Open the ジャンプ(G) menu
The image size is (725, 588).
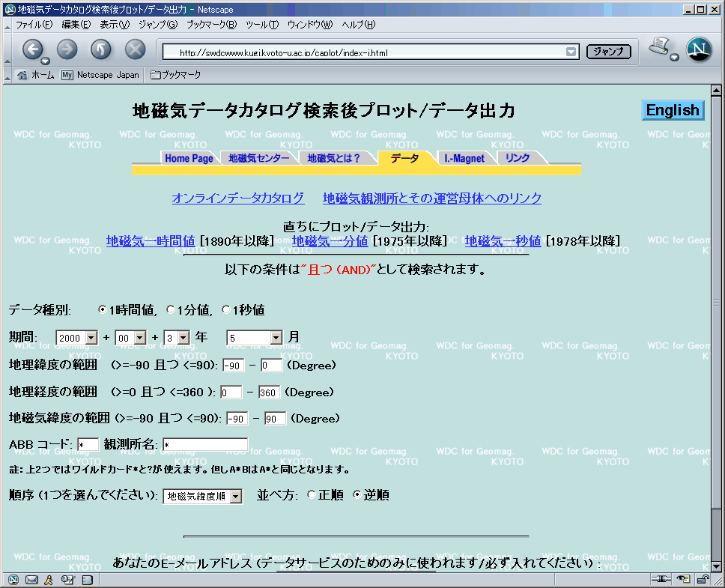(158, 25)
